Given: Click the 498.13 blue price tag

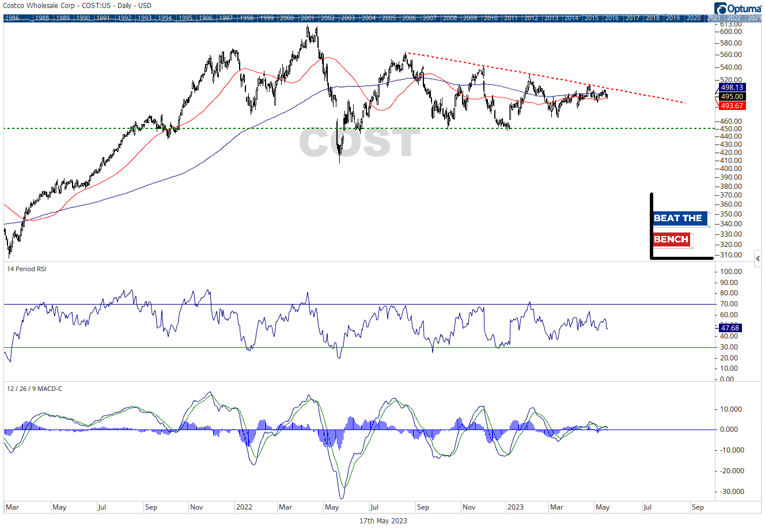Looking at the screenshot, I should coord(732,88).
